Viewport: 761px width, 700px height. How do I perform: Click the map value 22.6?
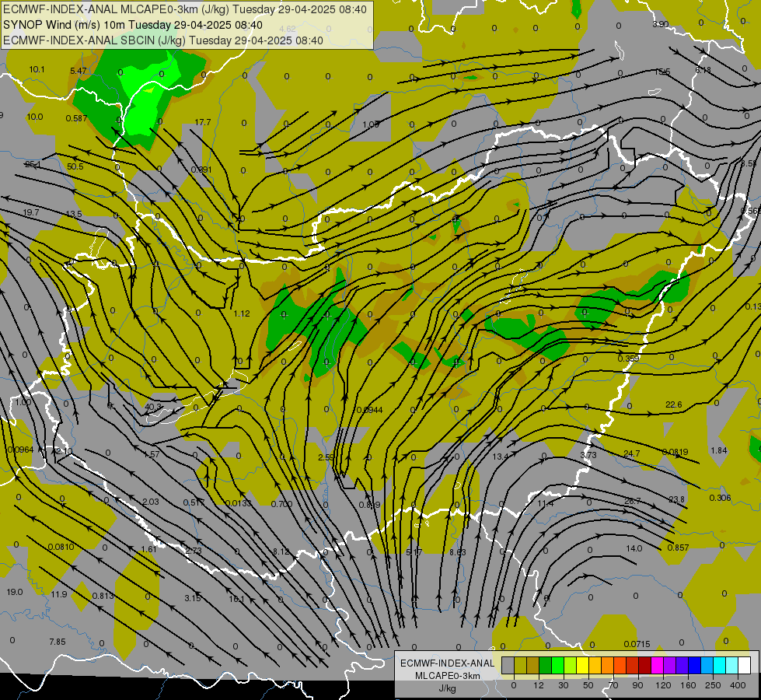[674, 404]
